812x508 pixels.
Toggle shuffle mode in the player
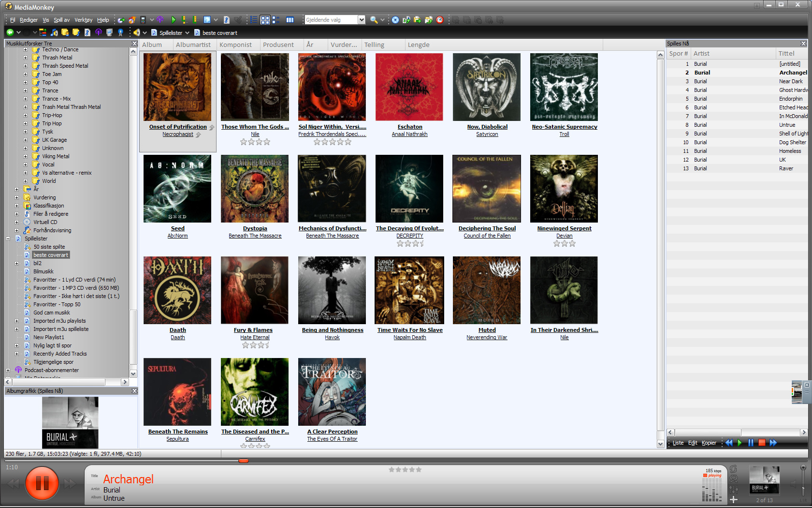pos(734,479)
